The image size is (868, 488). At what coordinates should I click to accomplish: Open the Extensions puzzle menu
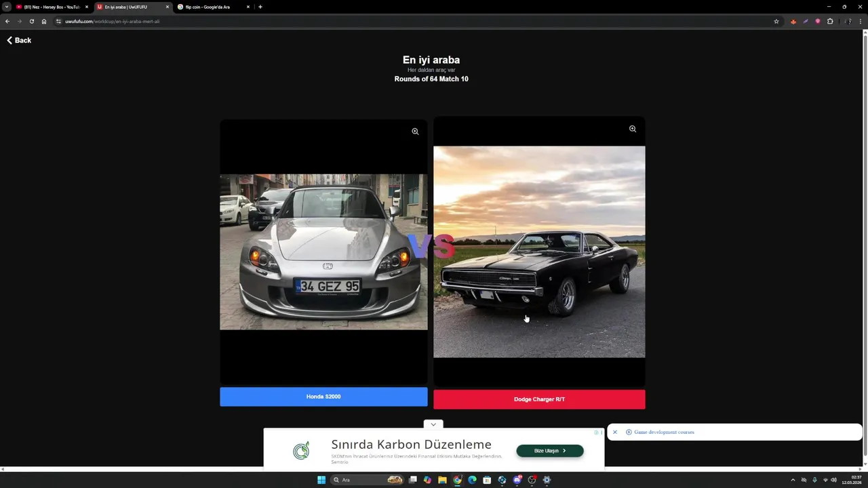[x=830, y=21]
